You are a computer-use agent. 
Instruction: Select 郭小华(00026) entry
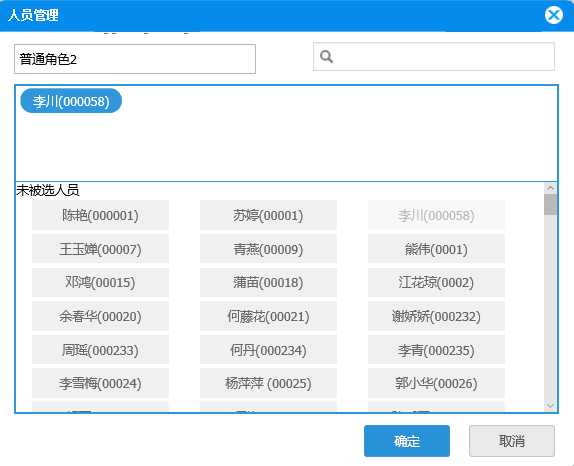[436, 383]
